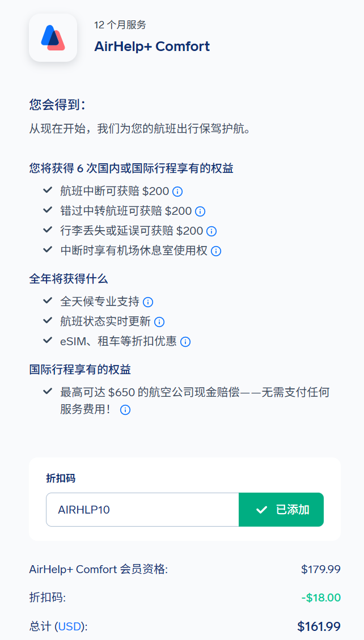
Task: Show info for 航班状态实时更新
Action: (x=159, y=321)
